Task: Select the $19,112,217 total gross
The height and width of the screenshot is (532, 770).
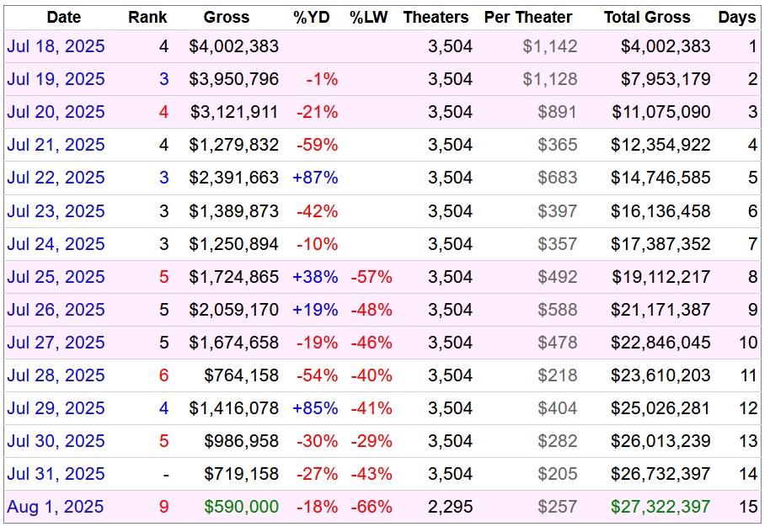Action: point(661,277)
